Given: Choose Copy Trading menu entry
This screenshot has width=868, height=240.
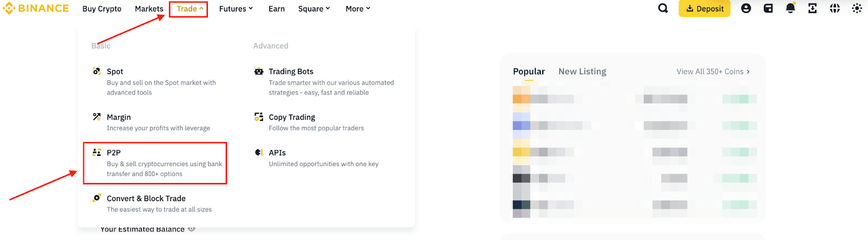Looking at the screenshot, I should (291, 118).
